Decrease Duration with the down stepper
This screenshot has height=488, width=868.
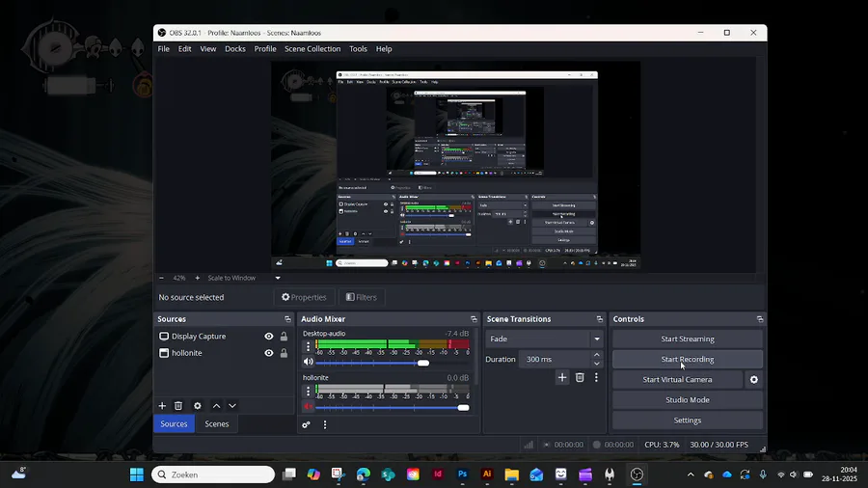click(597, 364)
